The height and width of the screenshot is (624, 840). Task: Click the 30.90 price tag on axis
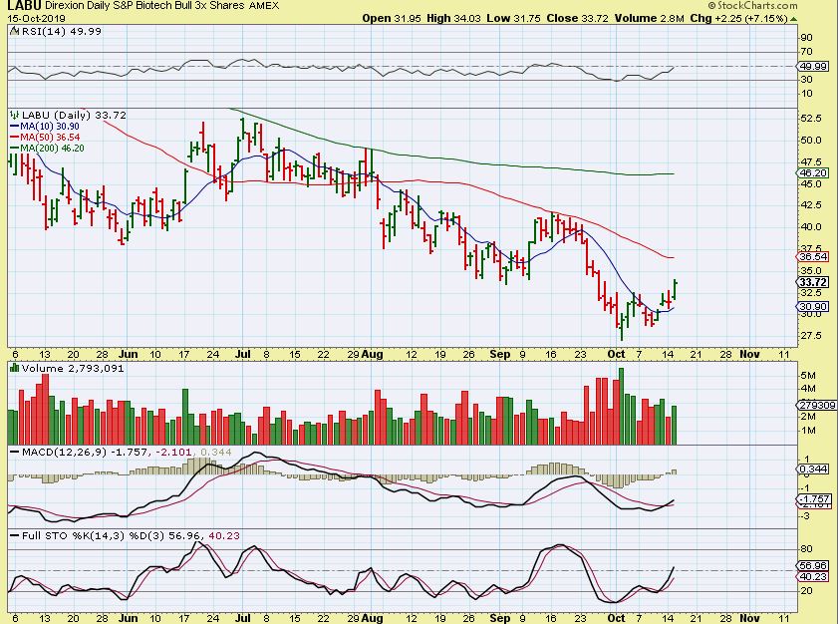[x=813, y=307]
